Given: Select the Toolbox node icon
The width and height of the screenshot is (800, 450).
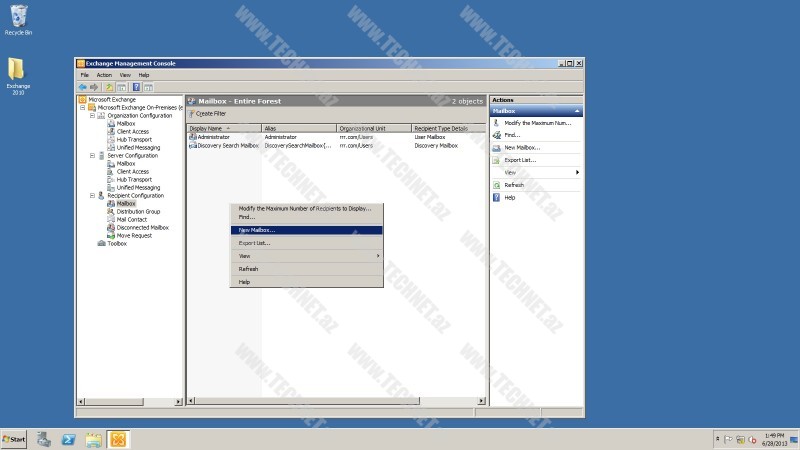Looking at the screenshot, I should pos(102,243).
